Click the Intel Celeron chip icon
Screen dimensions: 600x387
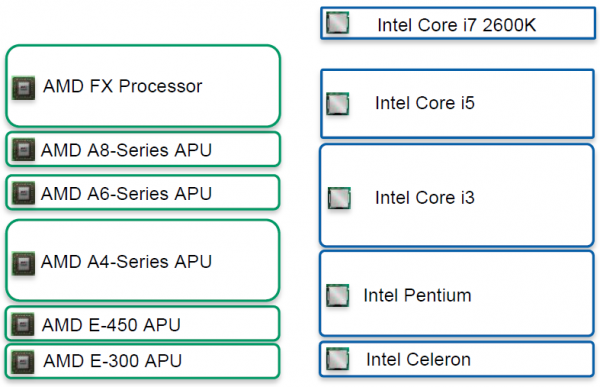click(x=338, y=359)
